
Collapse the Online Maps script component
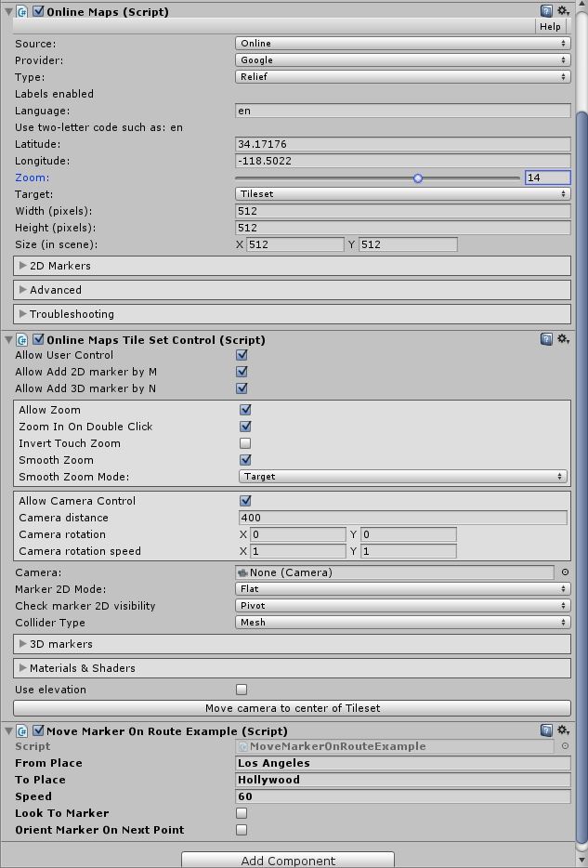8,12
